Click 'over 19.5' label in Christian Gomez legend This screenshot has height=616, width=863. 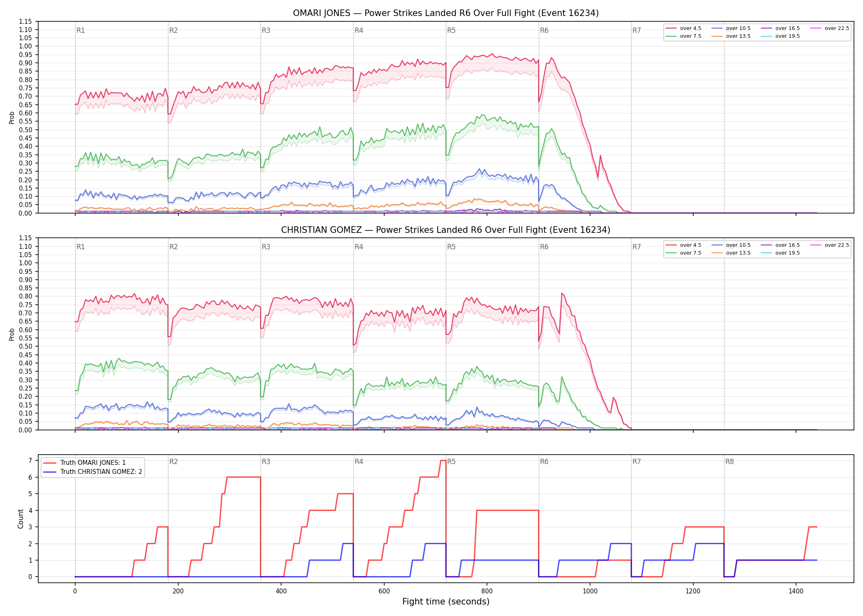click(787, 253)
